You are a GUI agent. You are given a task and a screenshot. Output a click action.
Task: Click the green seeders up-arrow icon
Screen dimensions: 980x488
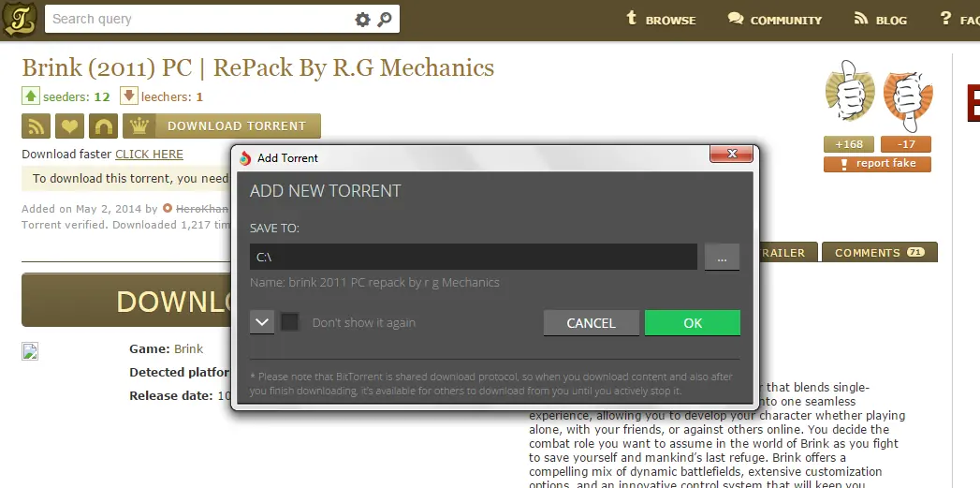click(x=31, y=96)
